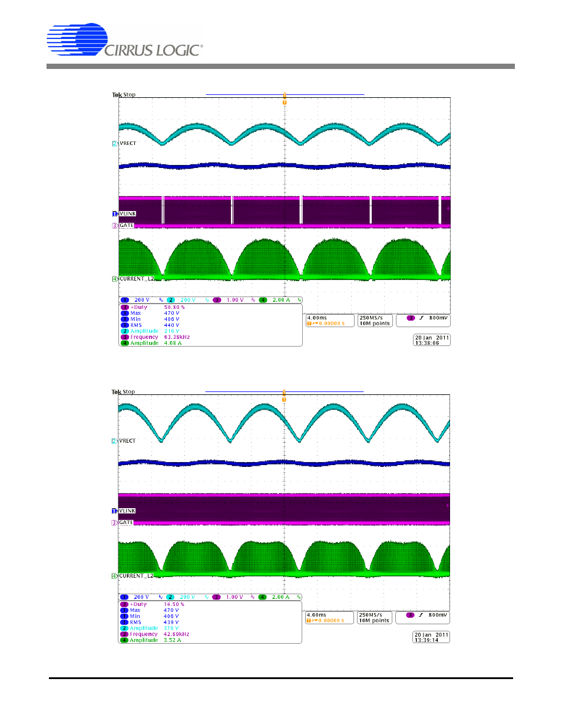Click the VRECT channel 2 marker in the upper scope
Screen dimensions: 562x728
[x=115, y=143]
